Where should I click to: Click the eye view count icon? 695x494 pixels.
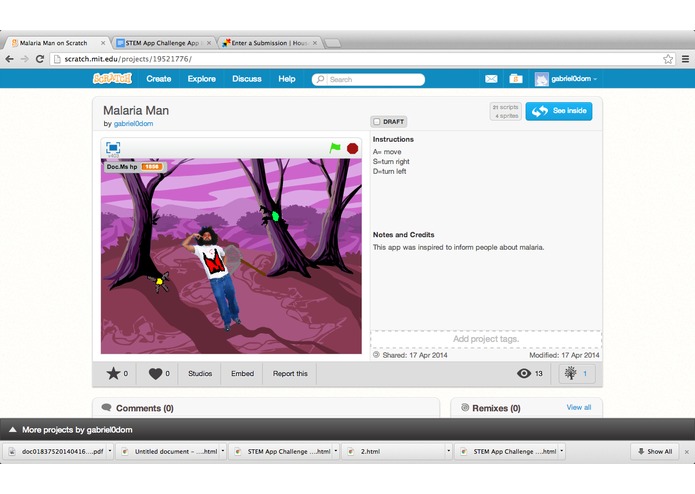pyautogui.click(x=524, y=373)
